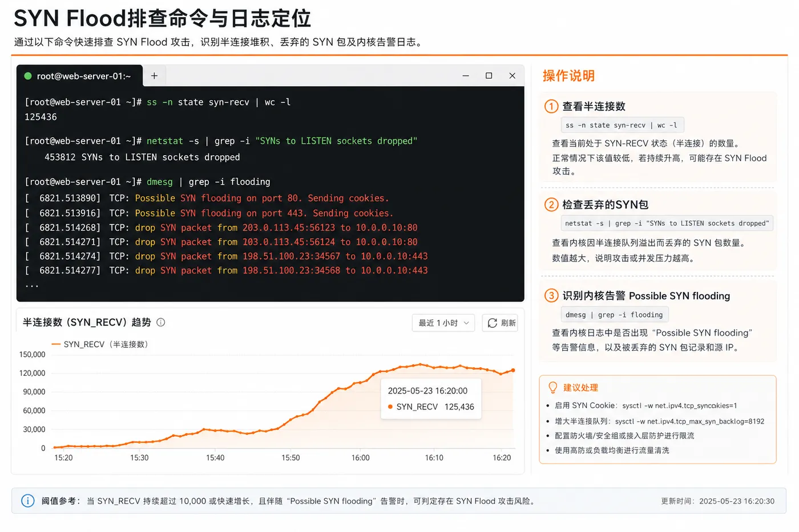This screenshot has height=532, width=799.
Task: Click the ss -n state syn-recv terminal command
Action: [219, 102]
